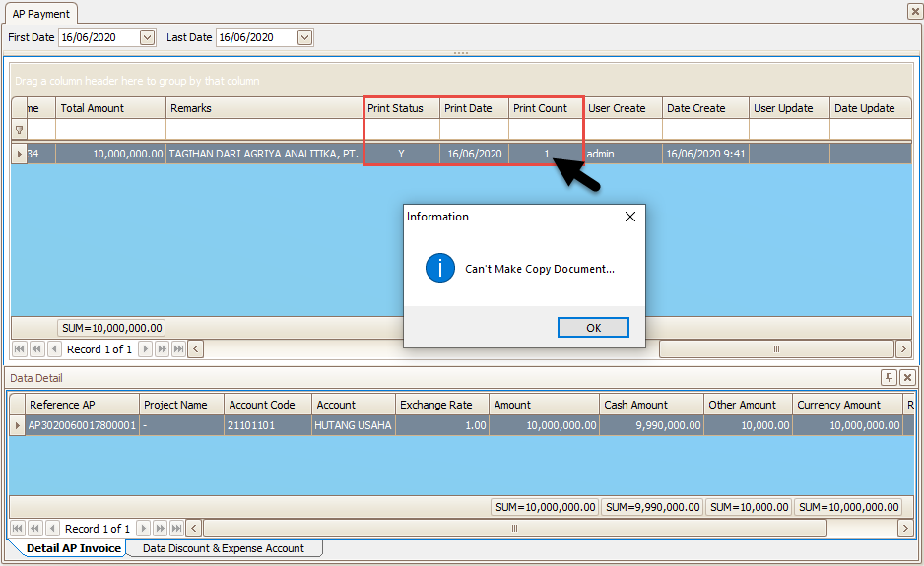
Task: Click the Last Date input field
Action: [x=256, y=37]
